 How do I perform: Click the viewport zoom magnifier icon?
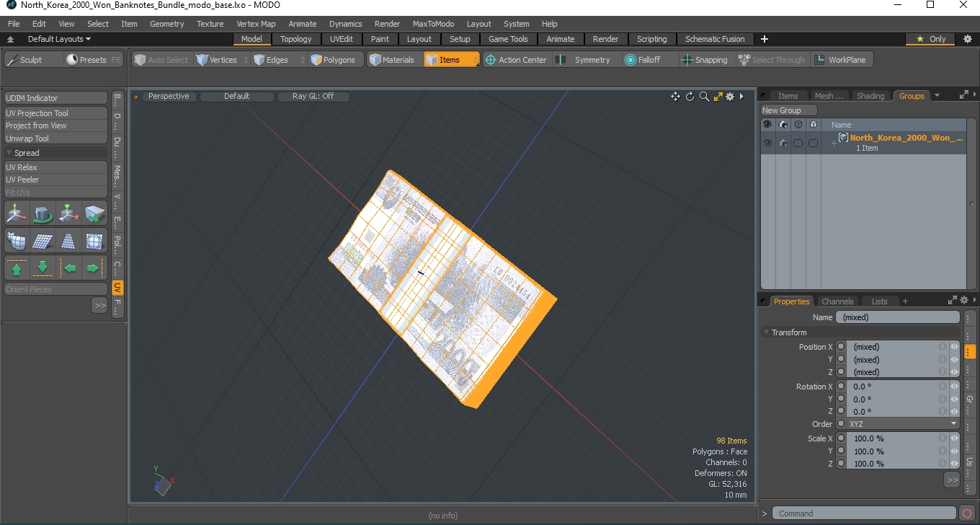coord(704,97)
